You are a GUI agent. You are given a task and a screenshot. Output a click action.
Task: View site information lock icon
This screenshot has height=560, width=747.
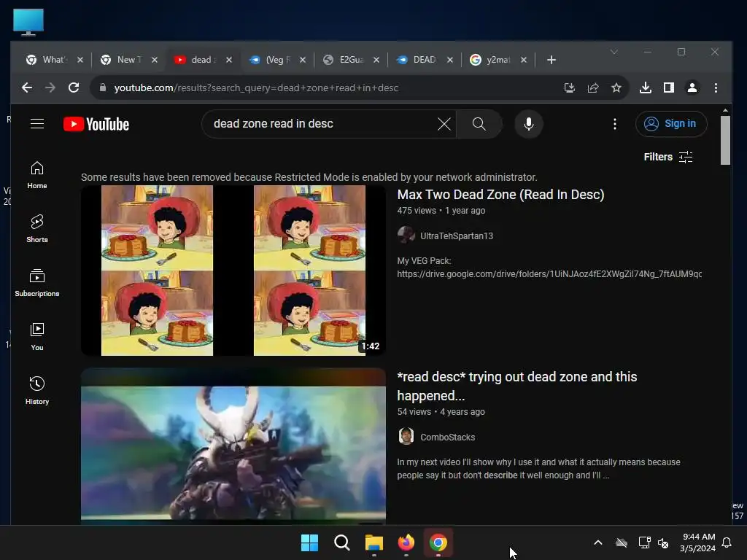coord(102,87)
